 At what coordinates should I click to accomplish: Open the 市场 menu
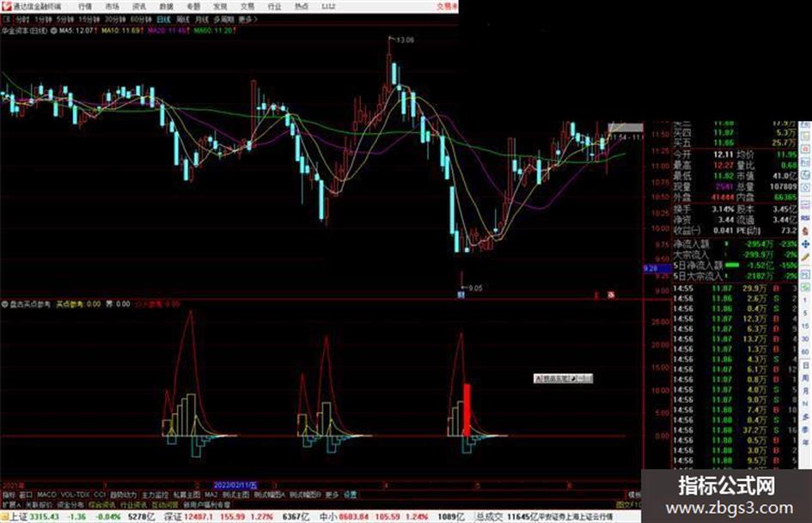pyautogui.click(x=112, y=7)
